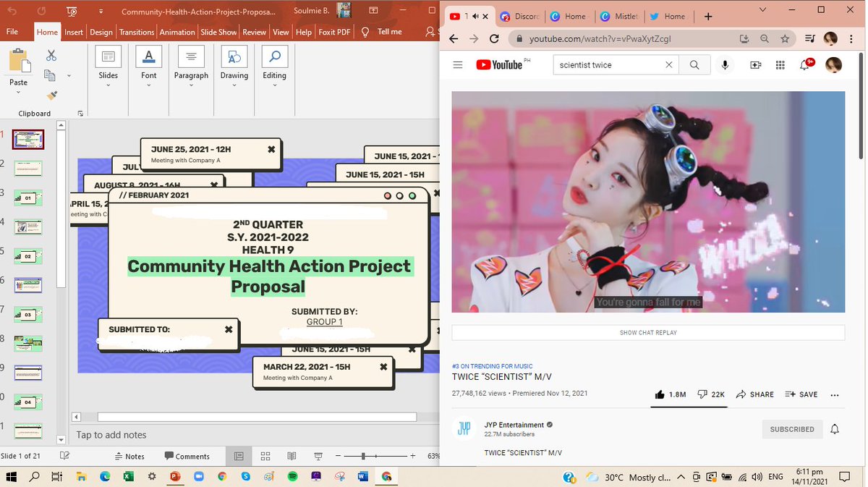
Task: Select slide 3 thumbnail in the slide panel
Action: coord(28,198)
